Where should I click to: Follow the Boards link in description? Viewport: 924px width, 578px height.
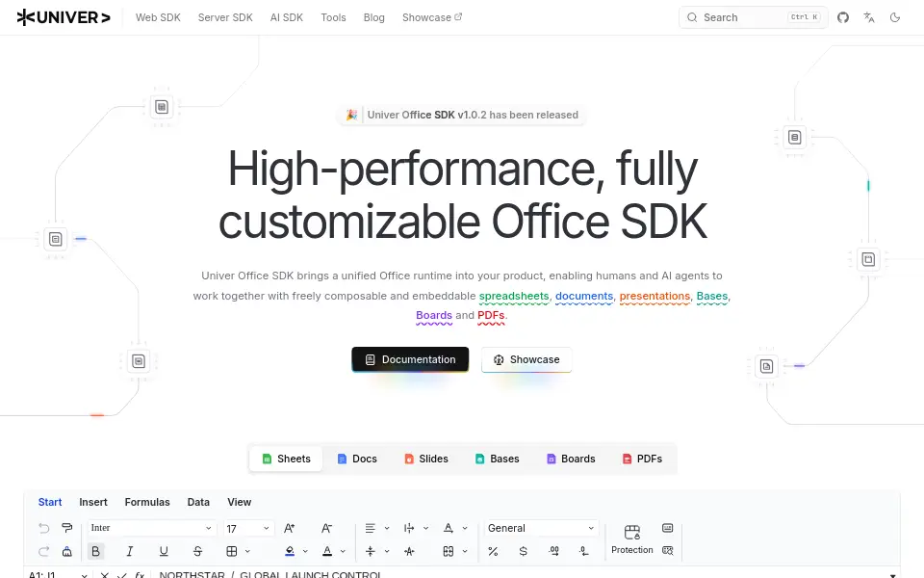tap(434, 316)
